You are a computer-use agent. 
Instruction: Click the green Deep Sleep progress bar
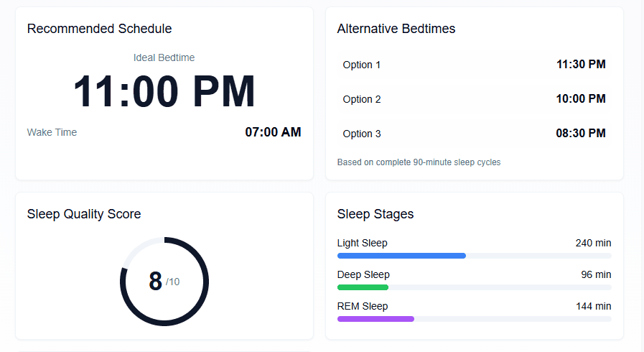tap(363, 287)
